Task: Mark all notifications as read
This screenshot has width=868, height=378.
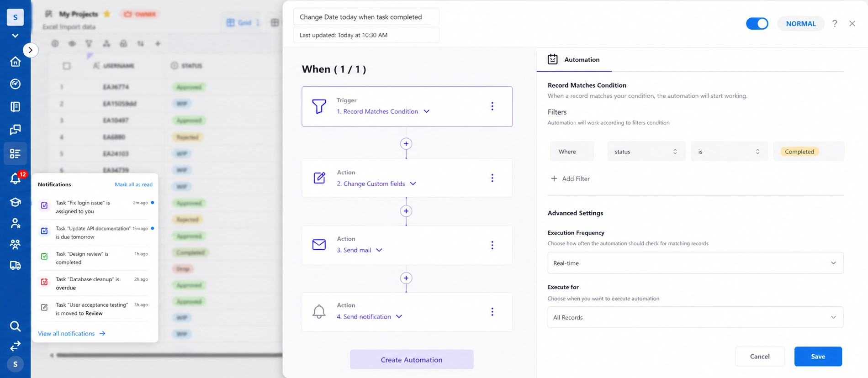Action: pos(133,184)
